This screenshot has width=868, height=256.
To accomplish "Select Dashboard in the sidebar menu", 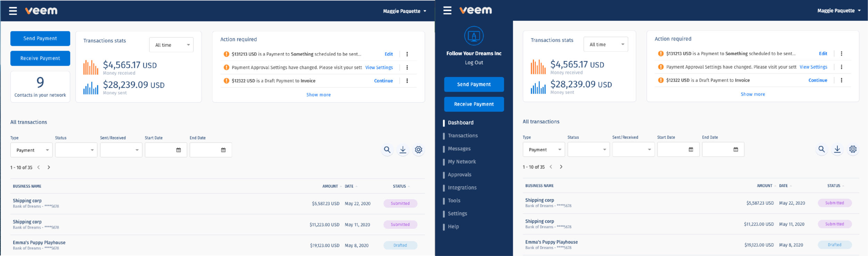I will point(461,123).
